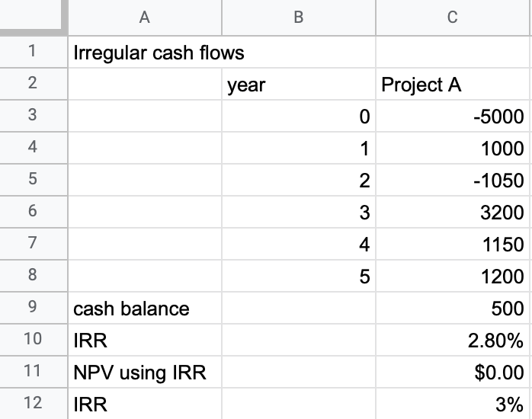Select the column B header

click(x=299, y=18)
